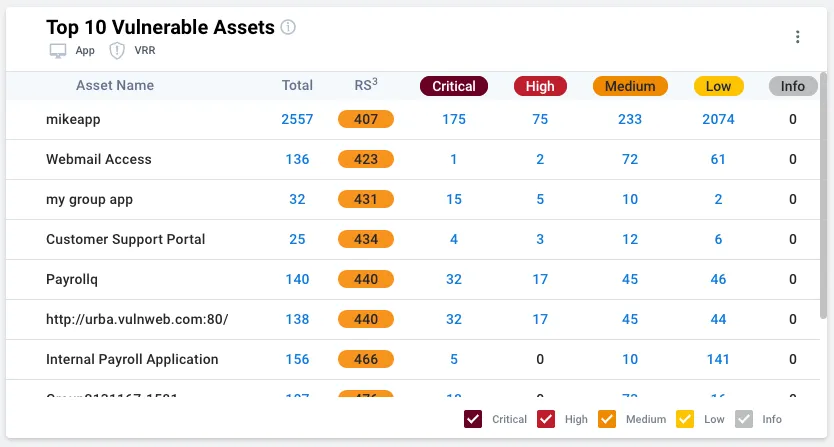Open Customer Support Portal medium count 12
The width and height of the screenshot is (834, 447).
click(x=630, y=239)
